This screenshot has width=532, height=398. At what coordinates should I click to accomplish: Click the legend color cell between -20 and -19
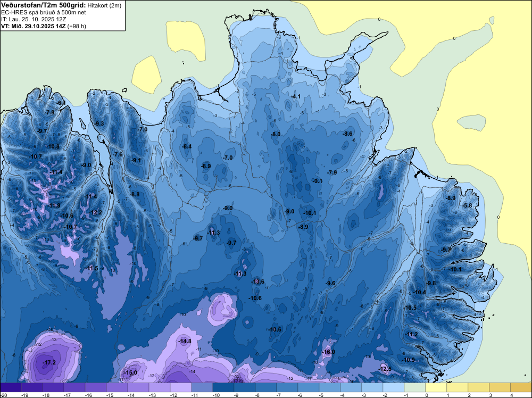(11, 388)
